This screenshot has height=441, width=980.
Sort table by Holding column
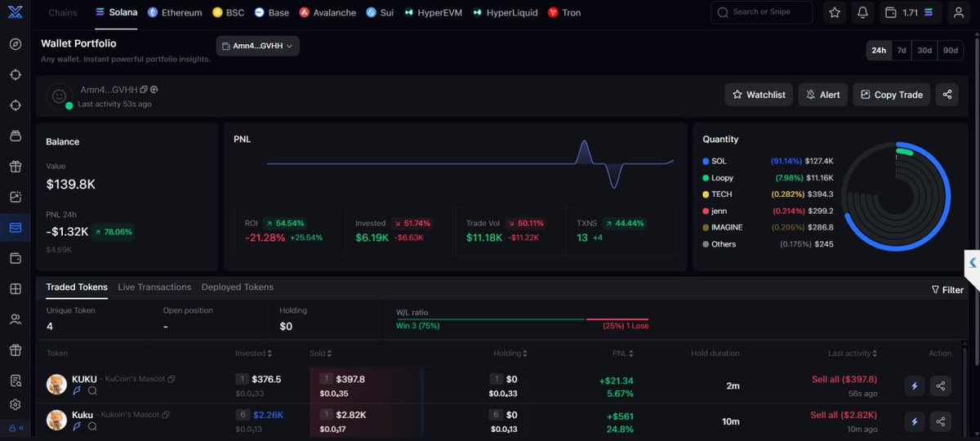[x=510, y=354]
